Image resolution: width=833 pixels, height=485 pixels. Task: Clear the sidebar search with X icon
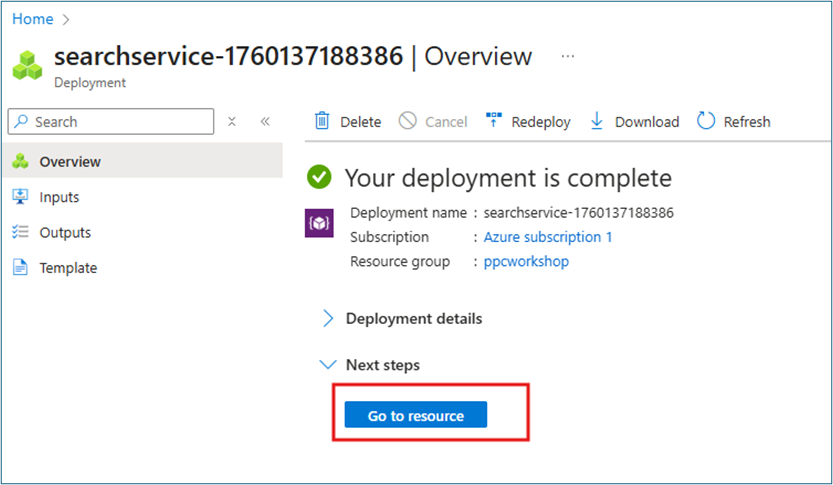pyautogui.click(x=232, y=122)
